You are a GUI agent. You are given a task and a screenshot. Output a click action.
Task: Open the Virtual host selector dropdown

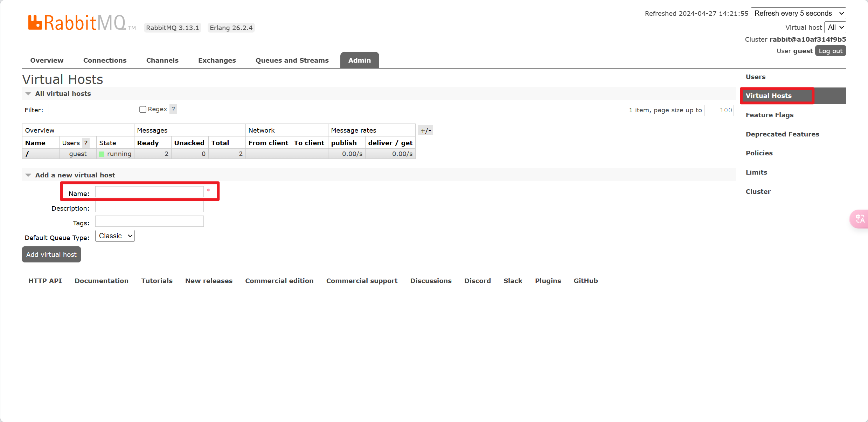[x=835, y=27]
